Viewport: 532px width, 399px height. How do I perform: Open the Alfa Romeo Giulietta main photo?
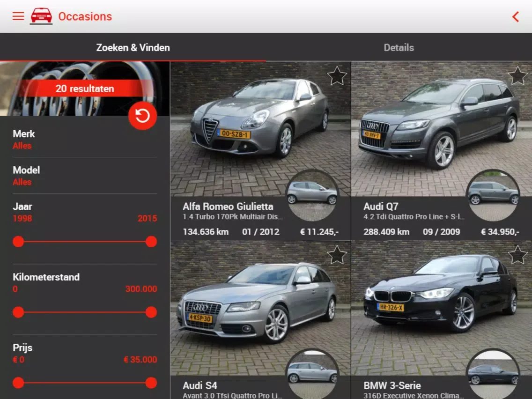[x=260, y=129]
